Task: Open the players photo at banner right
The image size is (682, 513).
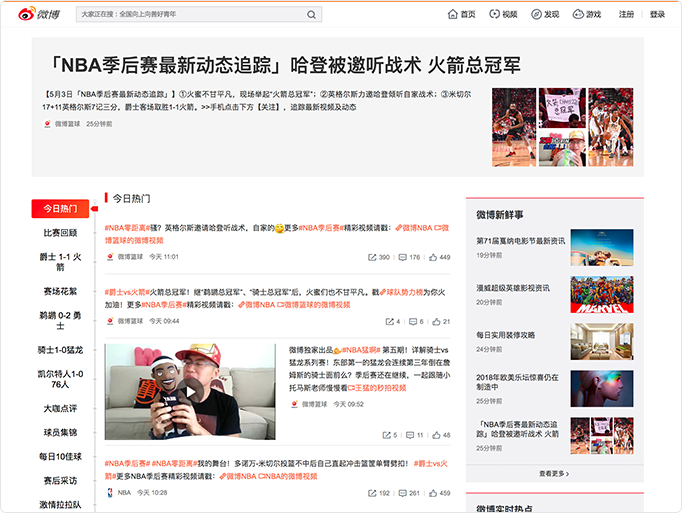Action: pyautogui.click(x=611, y=127)
